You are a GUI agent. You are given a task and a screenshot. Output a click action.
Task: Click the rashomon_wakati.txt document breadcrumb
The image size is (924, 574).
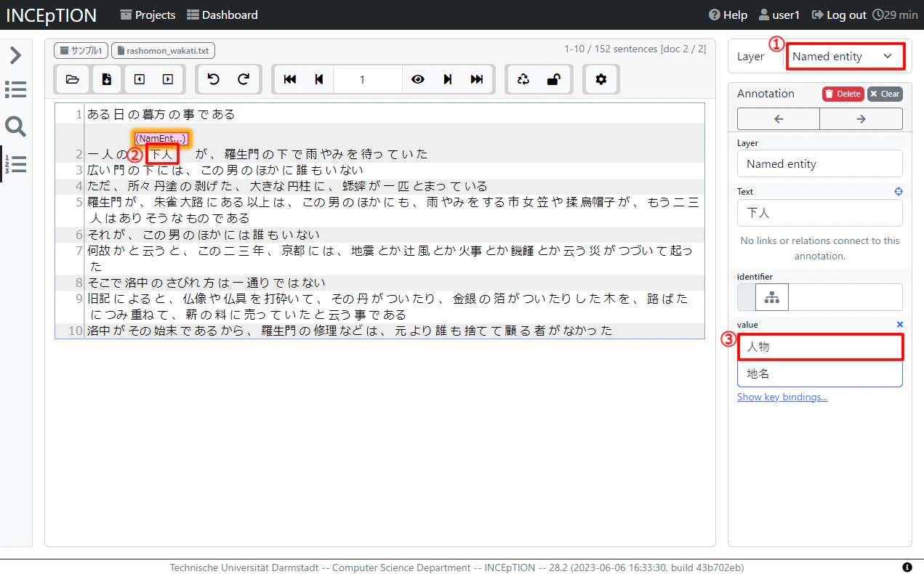(163, 50)
